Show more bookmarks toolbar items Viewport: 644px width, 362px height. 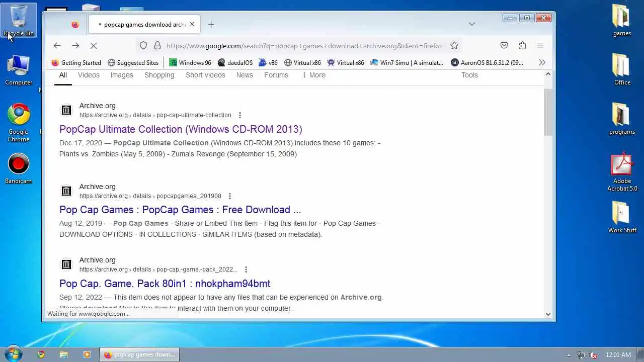click(x=542, y=63)
